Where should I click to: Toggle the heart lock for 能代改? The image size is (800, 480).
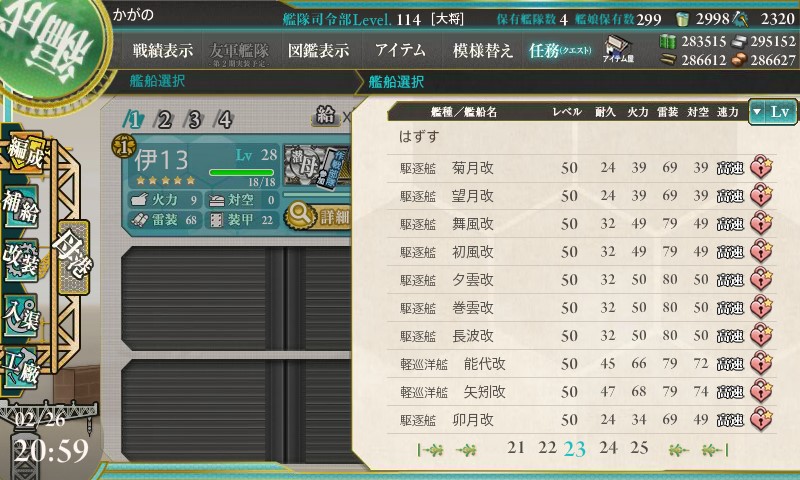tap(761, 363)
